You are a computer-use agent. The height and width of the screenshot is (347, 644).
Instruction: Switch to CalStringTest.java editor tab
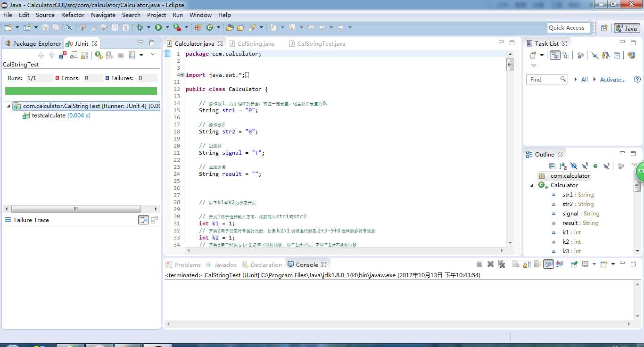coord(317,43)
